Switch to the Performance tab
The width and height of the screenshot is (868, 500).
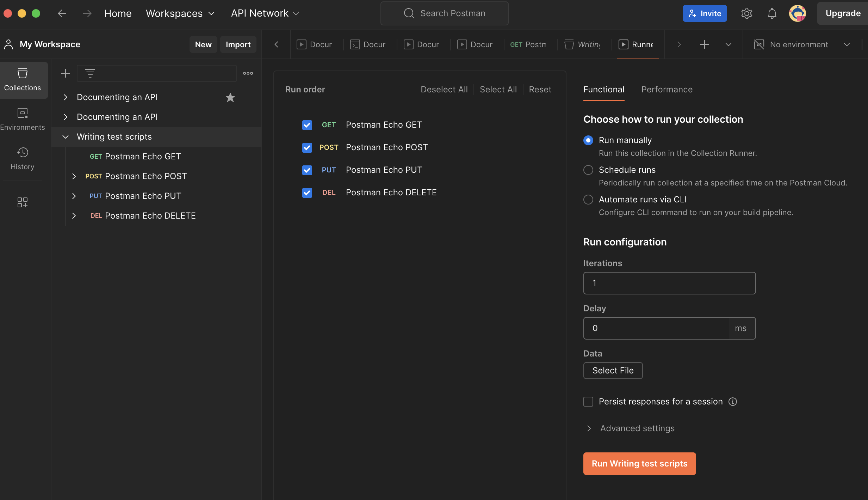(667, 90)
